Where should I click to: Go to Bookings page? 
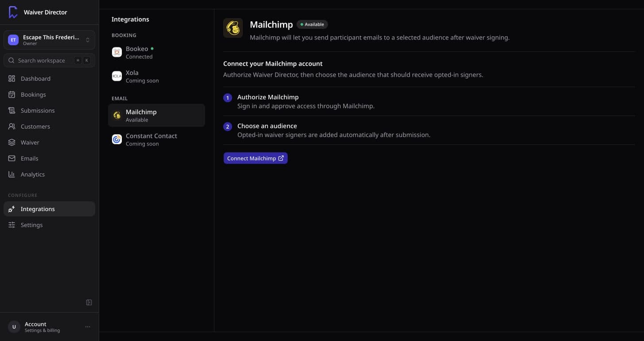[49, 94]
